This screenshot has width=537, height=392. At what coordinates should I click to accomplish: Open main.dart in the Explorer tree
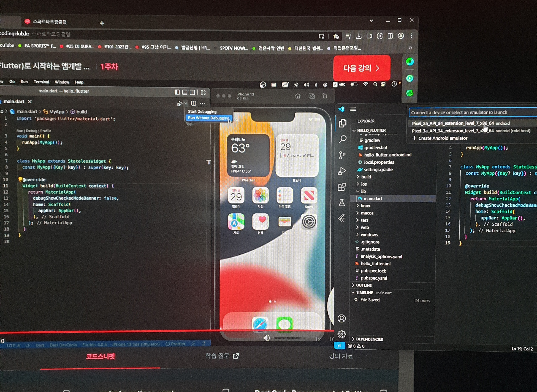(393, 199)
